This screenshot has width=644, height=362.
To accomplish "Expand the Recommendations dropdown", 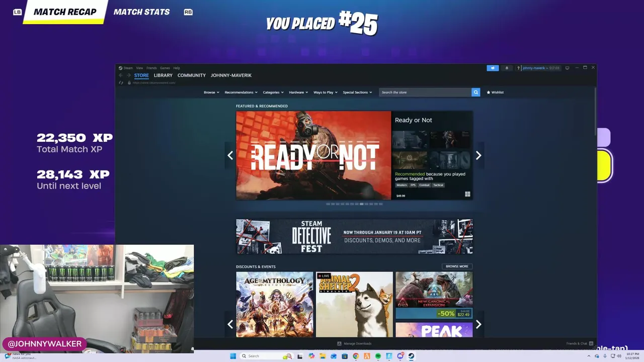I will tap(241, 93).
